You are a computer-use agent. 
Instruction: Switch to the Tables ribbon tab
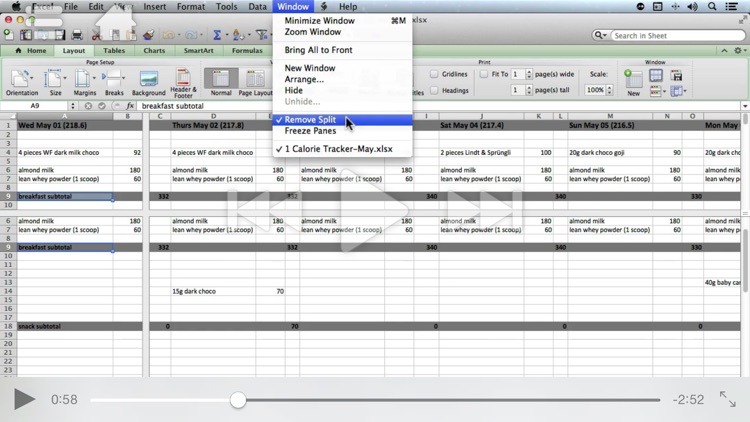tap(114, 50)
